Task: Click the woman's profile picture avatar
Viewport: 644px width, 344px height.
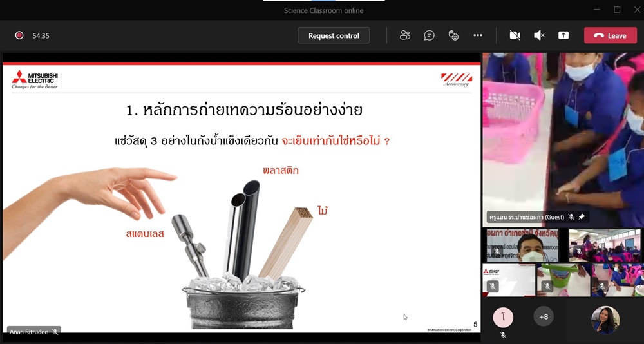Action: point(605,320)
